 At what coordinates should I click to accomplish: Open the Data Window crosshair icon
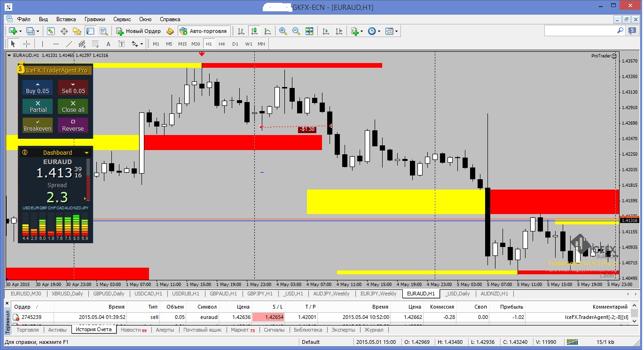click(x=64, y=31)
